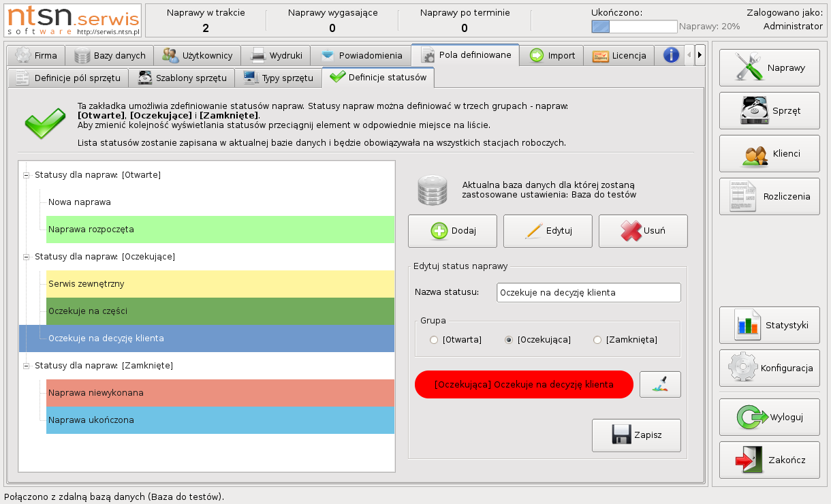Open the Konfiguracja gear settings
This screenshot has width=831, height=504.
click(769, 368)
